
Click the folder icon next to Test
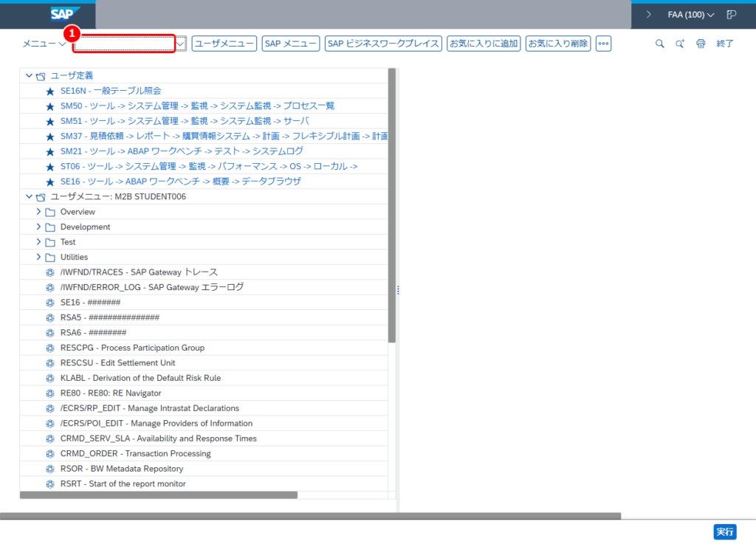[x=50, y=242]
